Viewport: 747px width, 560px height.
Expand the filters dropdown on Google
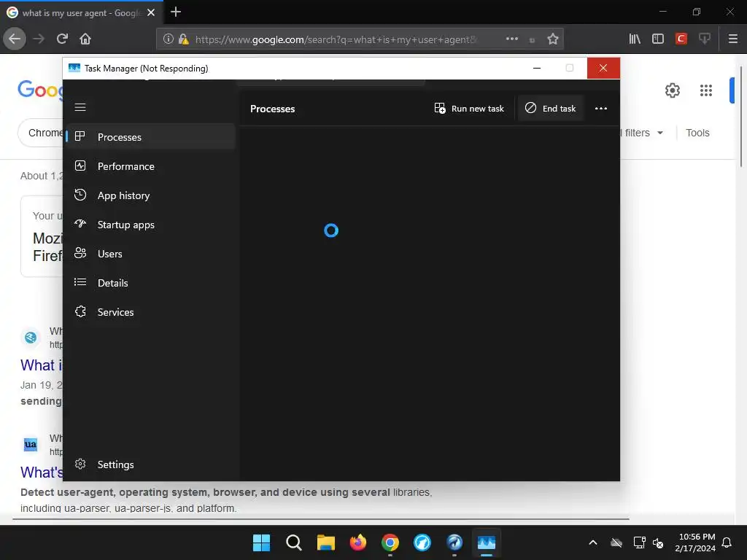pos(642,133)
